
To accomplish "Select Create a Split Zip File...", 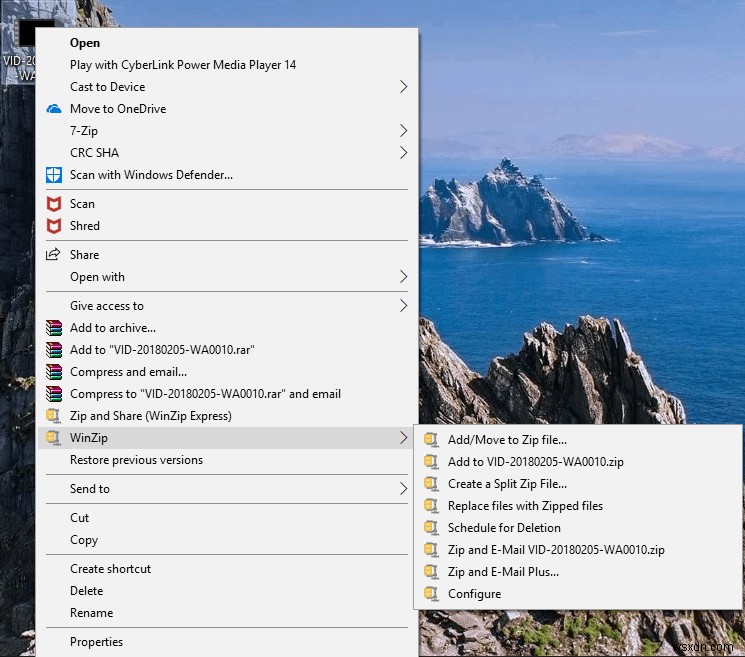I will pyautogui.click(x=578, y=484).
